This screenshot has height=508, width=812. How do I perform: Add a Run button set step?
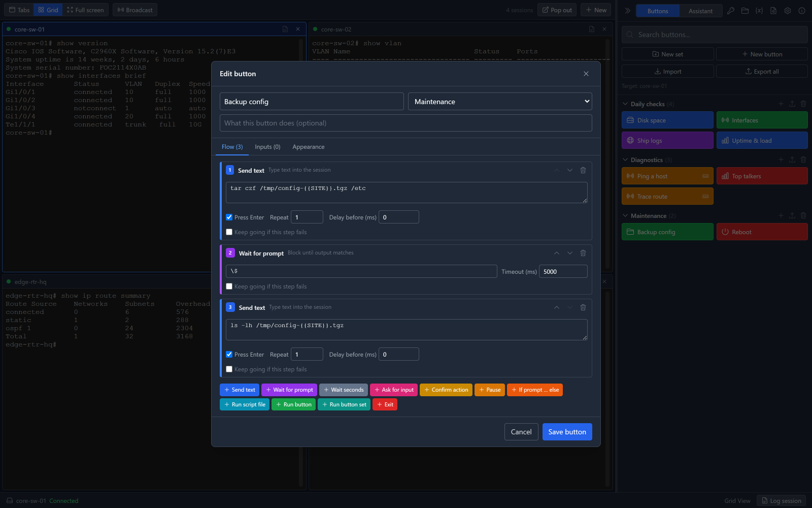click(344, 404)
